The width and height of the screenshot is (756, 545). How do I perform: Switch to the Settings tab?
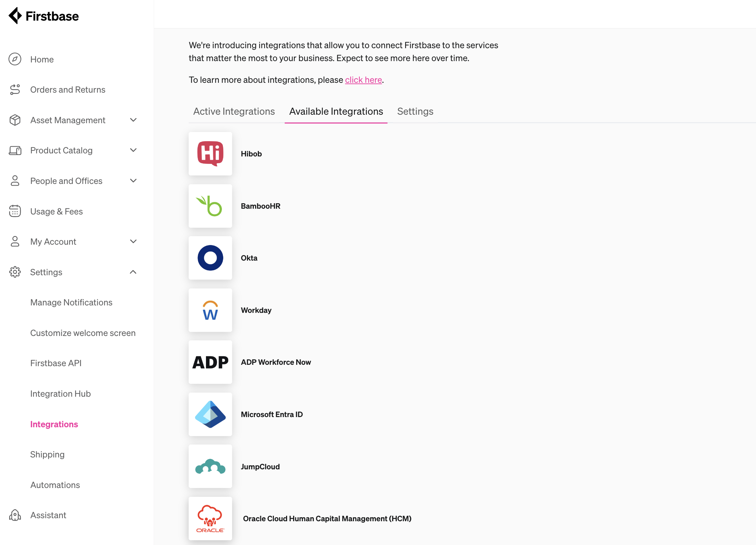point(415,111)
